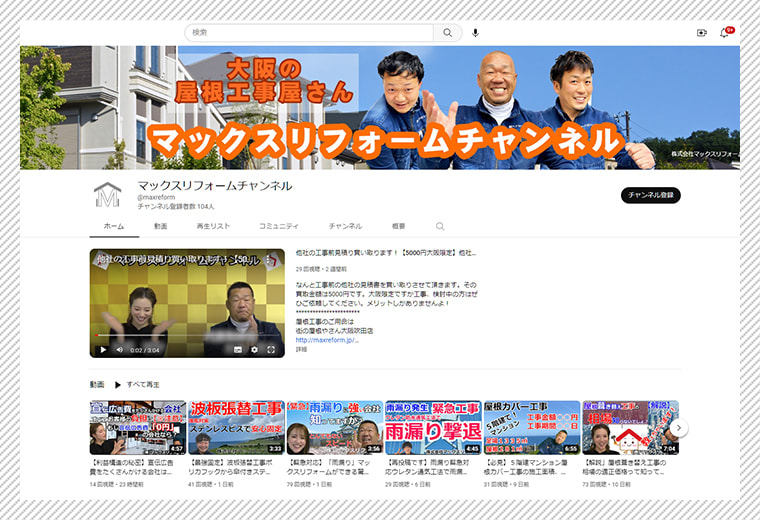Click title 【再投稿です】雨漏り緊急対応
This screenshot has width=760, height=520.
coord(428,467)
